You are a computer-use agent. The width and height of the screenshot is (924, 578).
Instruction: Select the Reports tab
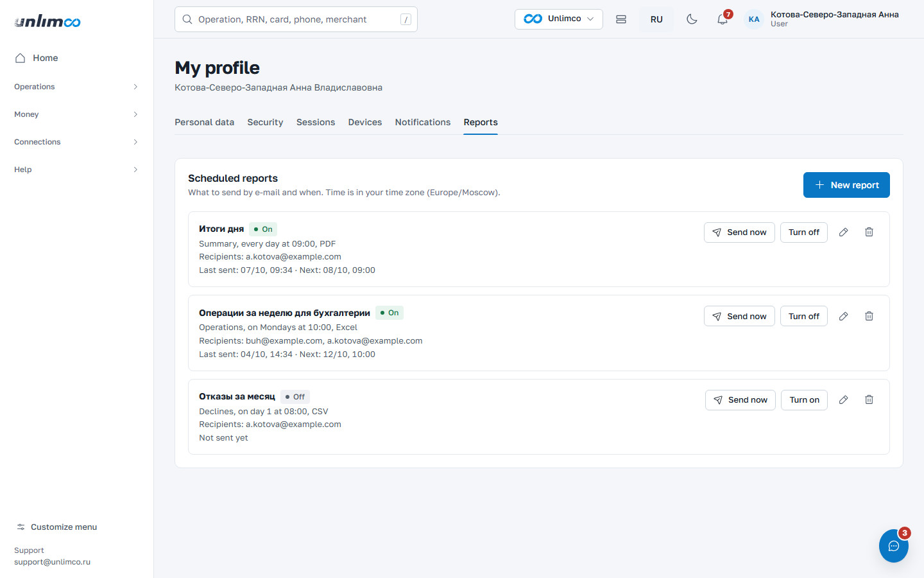click(481, 122)
